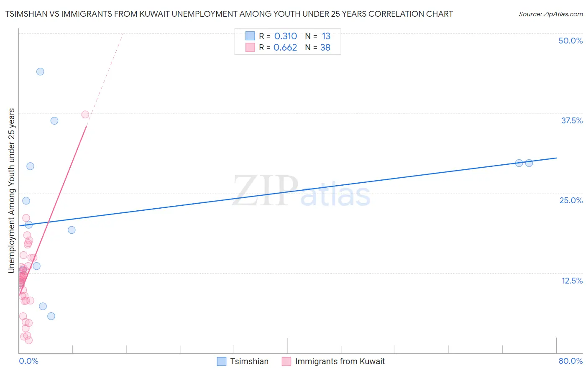Click the 80.0% x-axis label
The image size is (588, 373).
pos(570,361)
